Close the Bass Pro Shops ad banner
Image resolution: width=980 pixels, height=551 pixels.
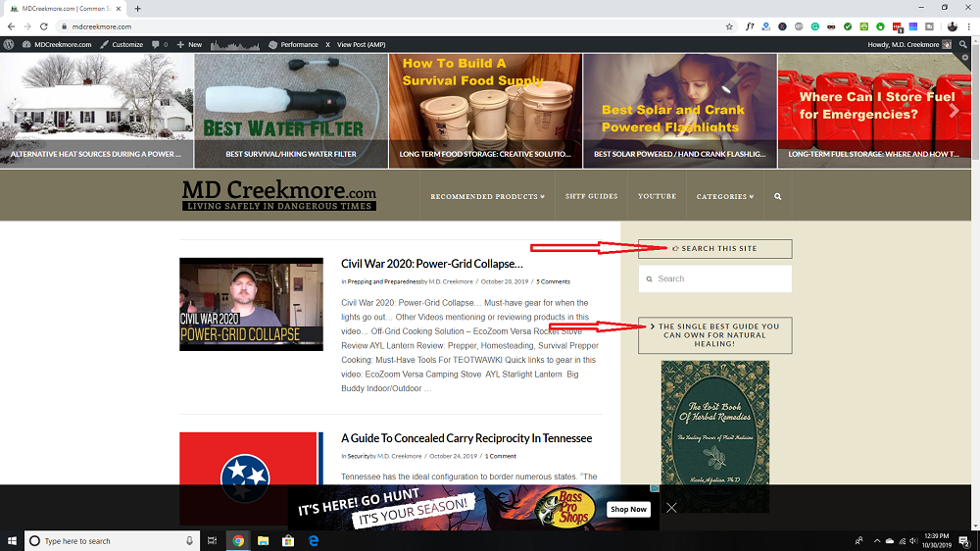671,508
